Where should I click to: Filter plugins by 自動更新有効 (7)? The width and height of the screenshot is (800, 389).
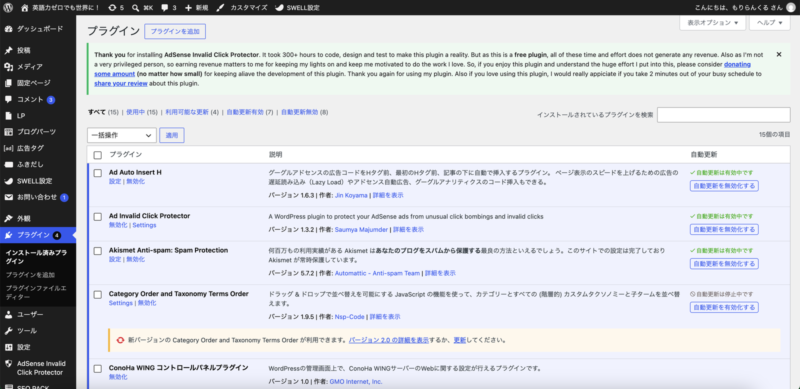[250, 112]
